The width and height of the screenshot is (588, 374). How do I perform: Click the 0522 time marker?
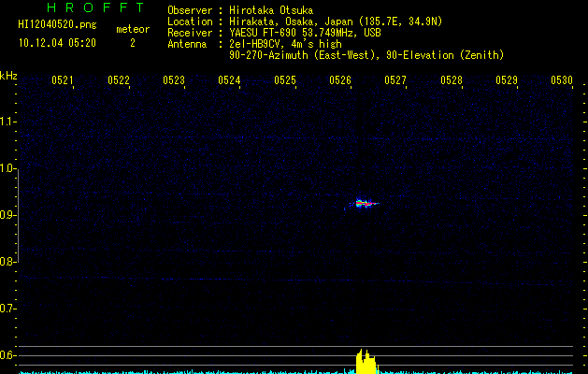pyautogui.click(x=119, y=80)
